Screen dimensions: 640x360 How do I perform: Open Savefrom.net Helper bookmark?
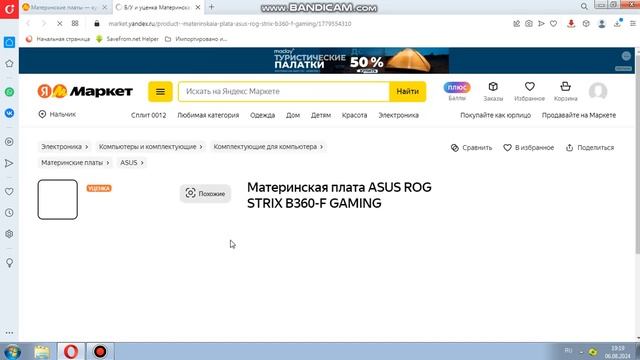127,39
